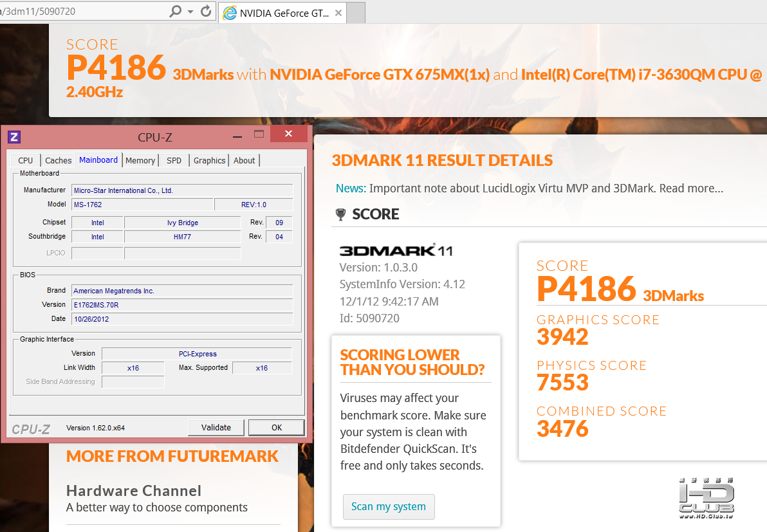Screen dimensions: 767x532
Task: Click the date 12/1/12 9:42:17 AM text
Action: pyautogui.click(x=389, y=301)
